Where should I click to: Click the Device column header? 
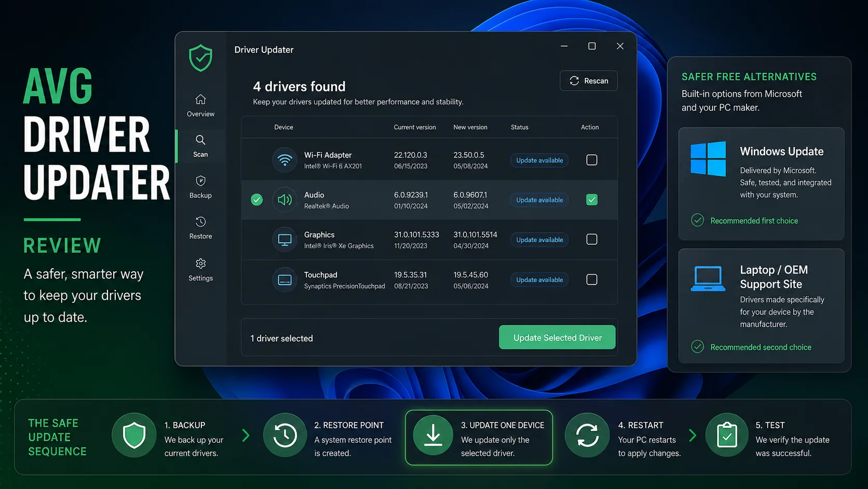tap(283, 127)
